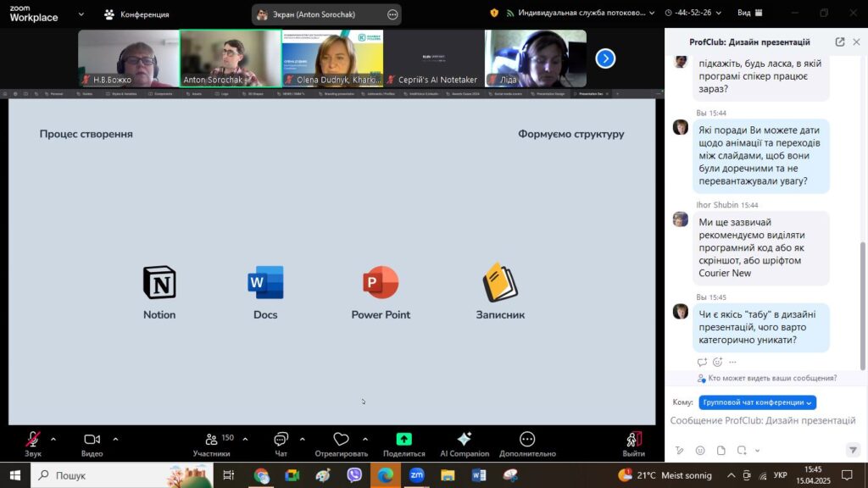Open Дополнительно more options
Screen dimensions: 868x488
click(527, 444)
